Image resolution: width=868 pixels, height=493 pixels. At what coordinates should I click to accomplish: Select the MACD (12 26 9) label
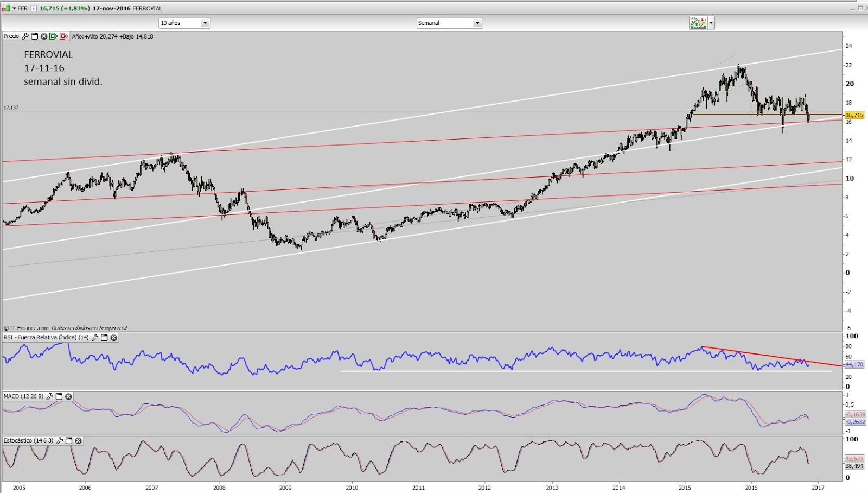pos(23,396)
